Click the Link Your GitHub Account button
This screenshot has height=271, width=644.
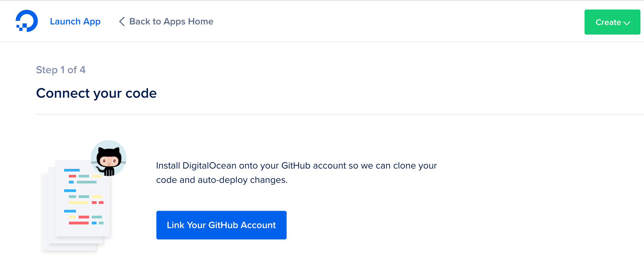tap(221, 225)
